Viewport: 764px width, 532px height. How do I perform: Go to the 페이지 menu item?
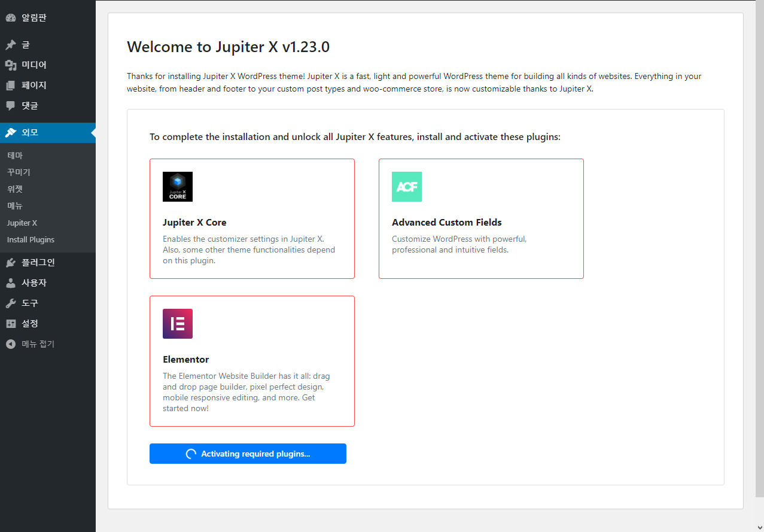pyautogui.click(x=48, y=86)
